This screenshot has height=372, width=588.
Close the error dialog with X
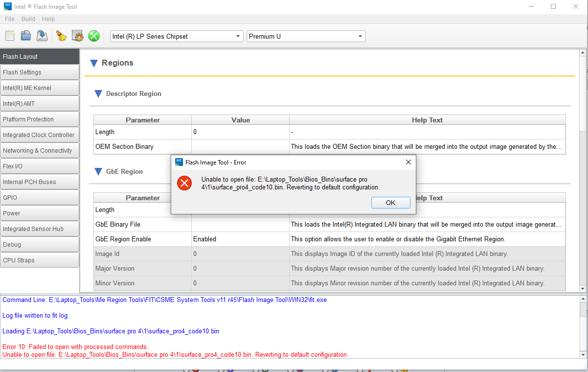point(408,162)
